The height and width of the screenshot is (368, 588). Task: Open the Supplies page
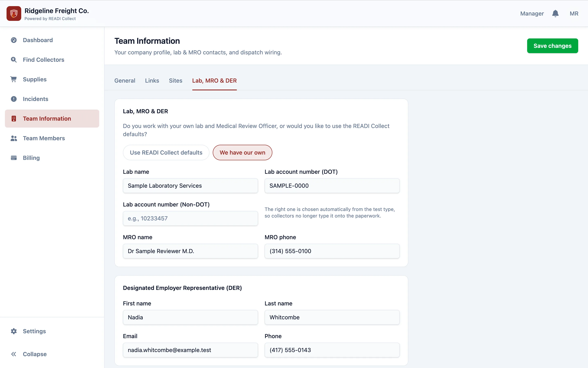pos(52,79)
